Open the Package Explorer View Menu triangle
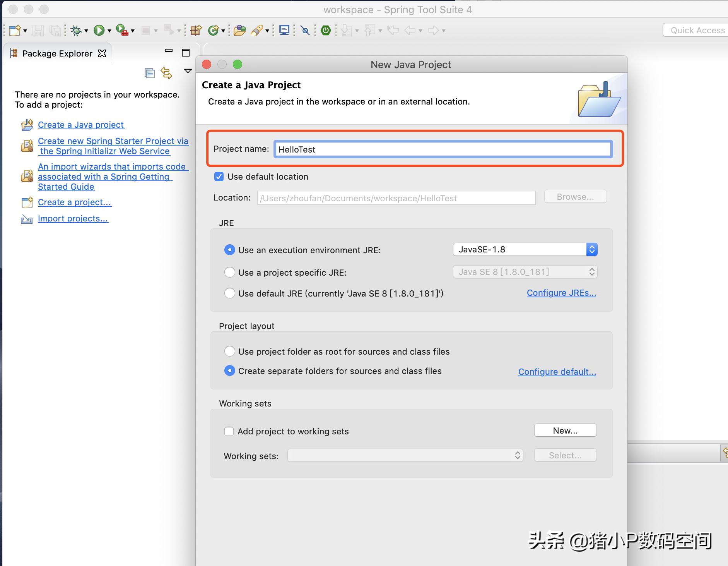 (x=188, y=71)
